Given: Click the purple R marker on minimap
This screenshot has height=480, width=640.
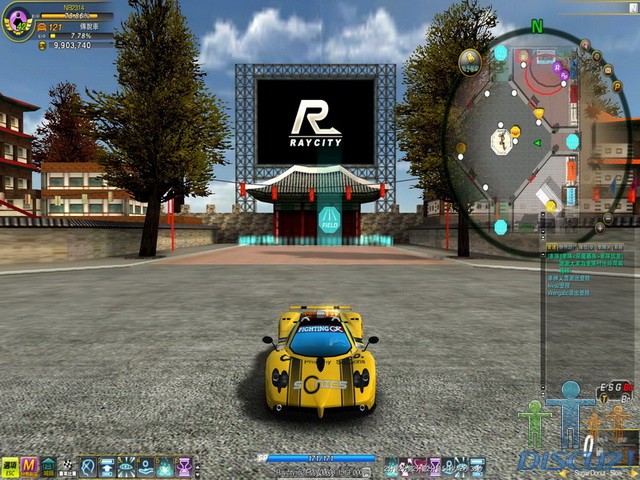Looking at the screenshot, I should coord(558,67).
